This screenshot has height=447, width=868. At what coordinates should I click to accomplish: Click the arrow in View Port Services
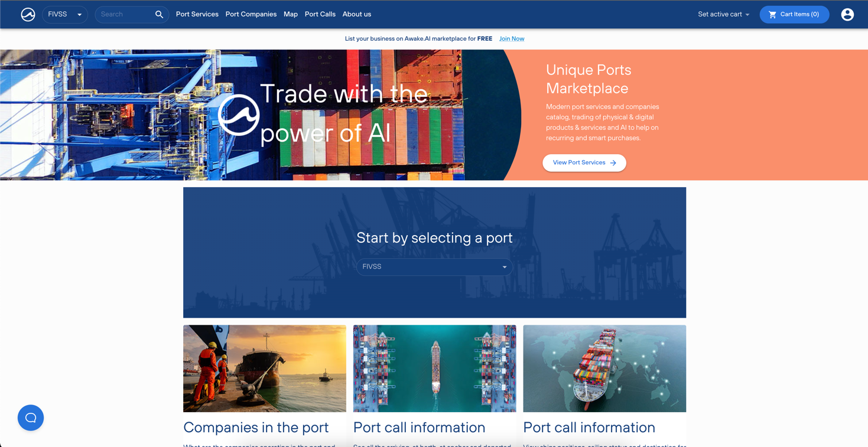(x=613, y=163)
